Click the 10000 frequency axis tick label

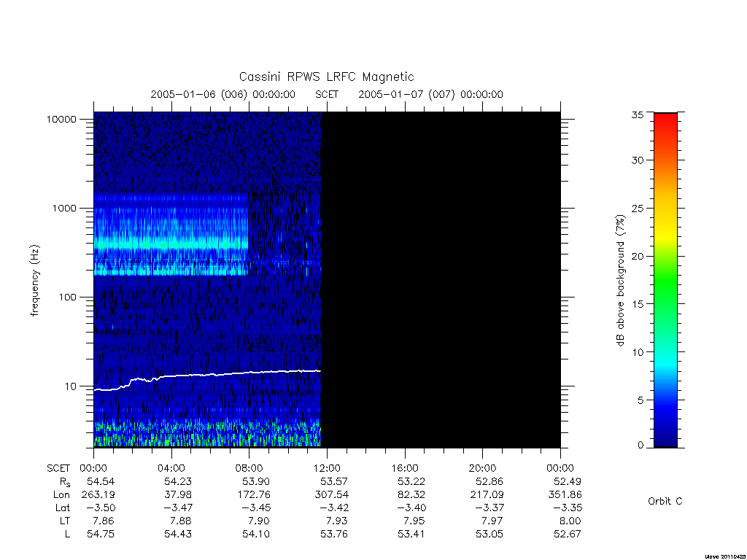point(61,120)
